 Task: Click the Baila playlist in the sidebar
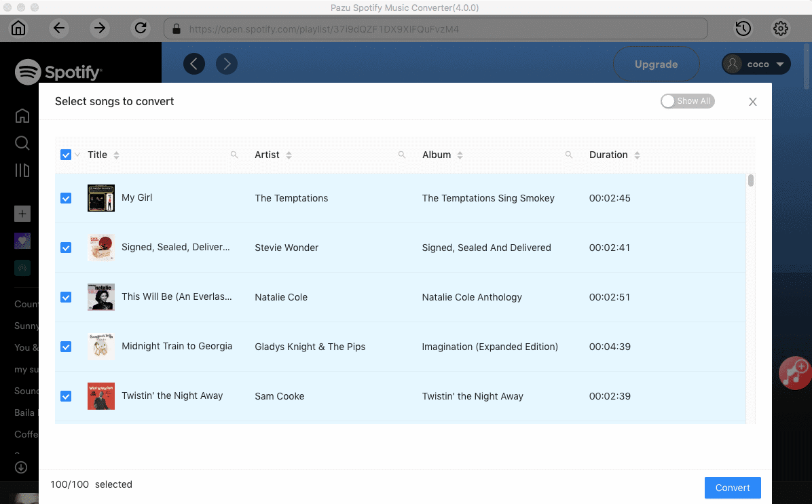24,412
